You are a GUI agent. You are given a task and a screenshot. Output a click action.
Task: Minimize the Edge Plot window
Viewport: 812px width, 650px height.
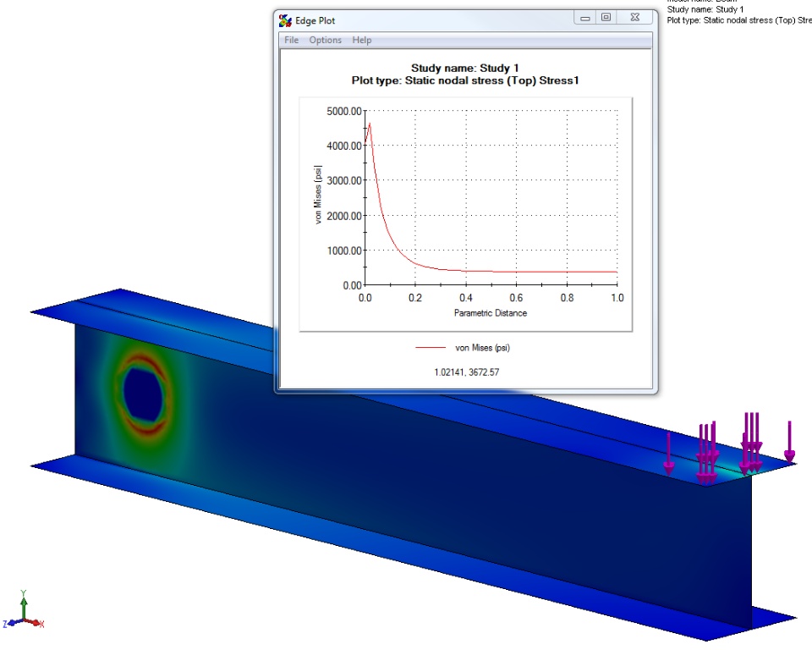[x=585, y=18]
